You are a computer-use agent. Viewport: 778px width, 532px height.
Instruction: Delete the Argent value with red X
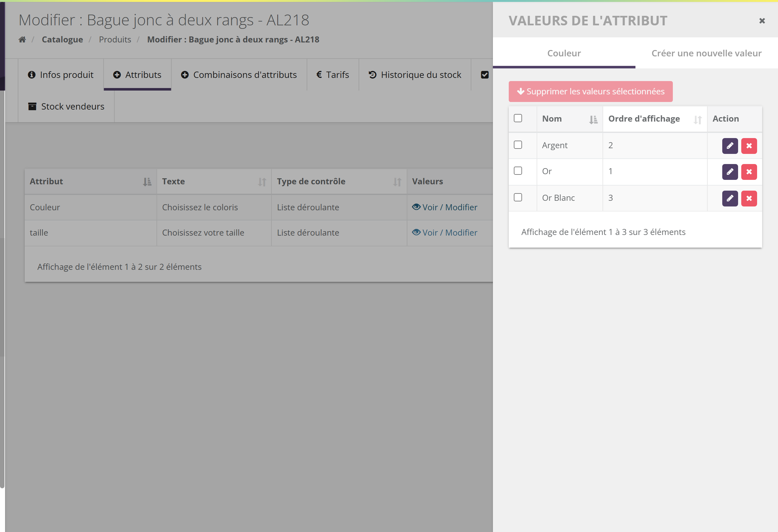point(749,146)
